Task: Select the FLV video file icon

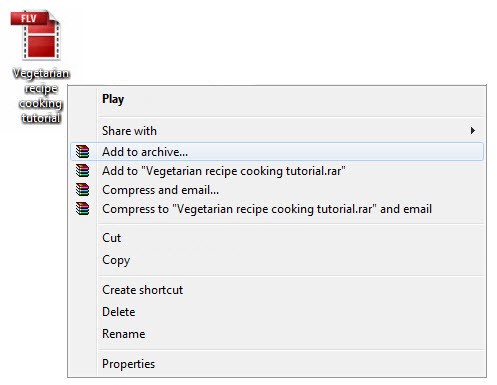Action: [36, 35]
